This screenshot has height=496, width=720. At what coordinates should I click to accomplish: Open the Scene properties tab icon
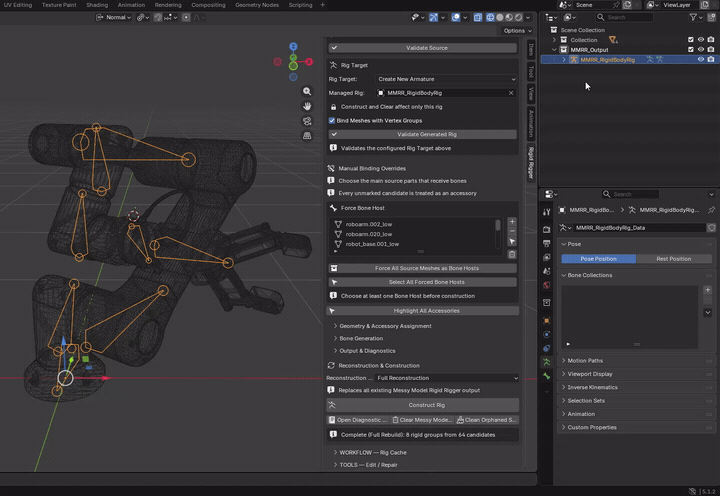(546, 271)
